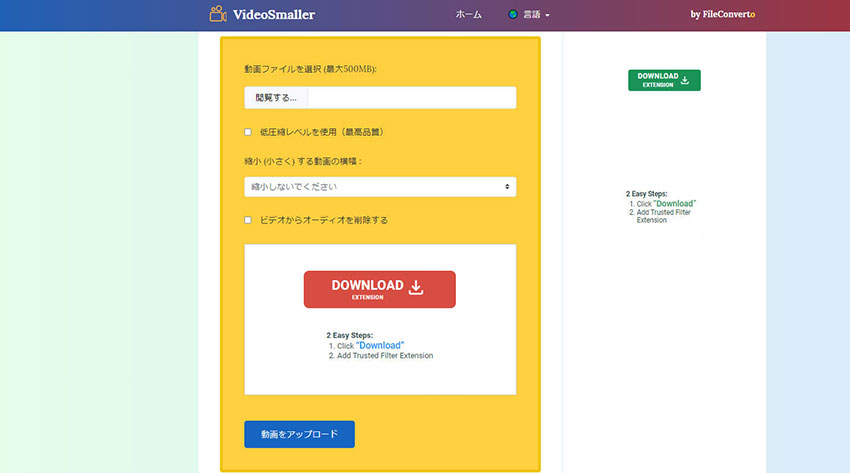
Task: Click the 動画をアップロード button
Action: coord(299,435)
